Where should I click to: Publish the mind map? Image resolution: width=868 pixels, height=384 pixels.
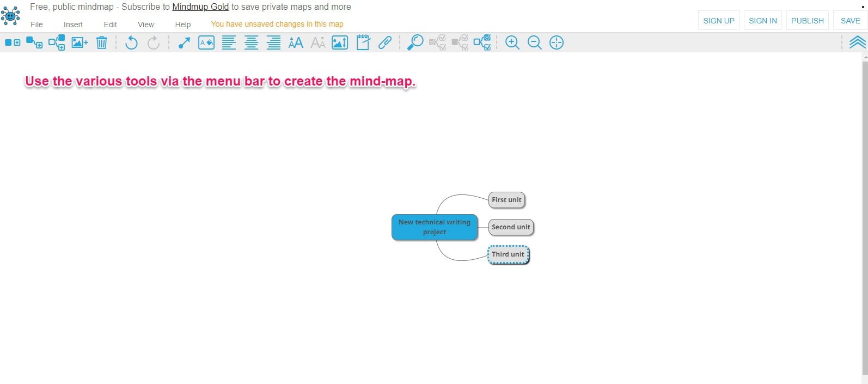coord(808,21)
